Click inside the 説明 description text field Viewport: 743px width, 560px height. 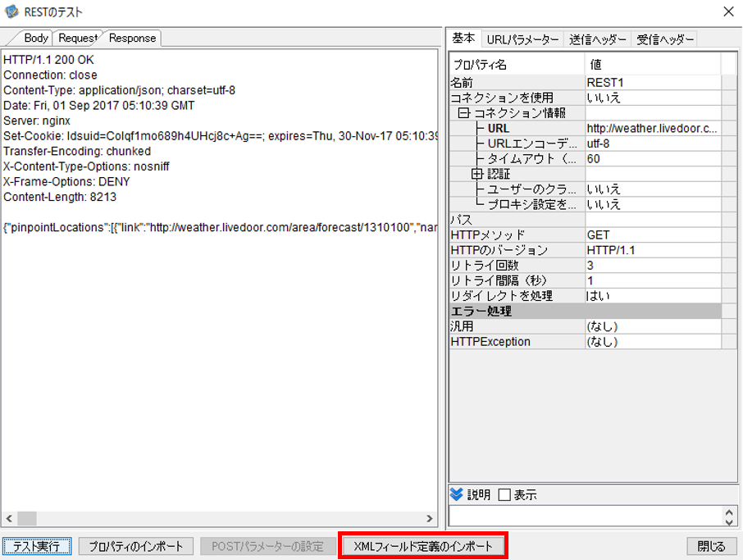click(x=586, y=517)
